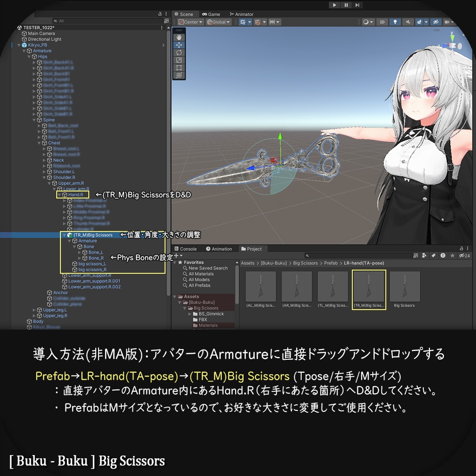Select the Rotate tool

pos(180,53)
